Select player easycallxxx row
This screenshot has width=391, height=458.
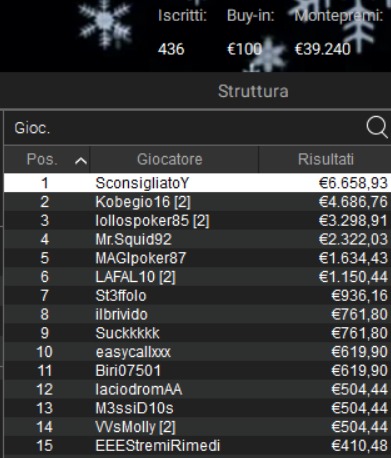tap(197, 351)
